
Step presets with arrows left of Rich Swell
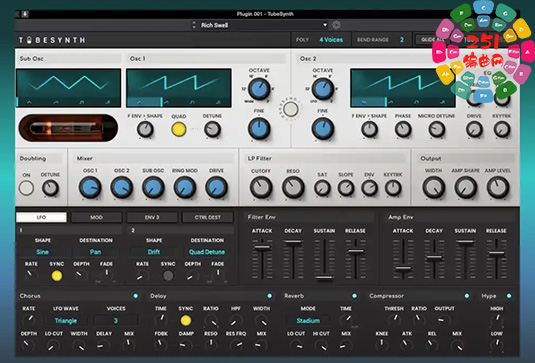(194, 25)
